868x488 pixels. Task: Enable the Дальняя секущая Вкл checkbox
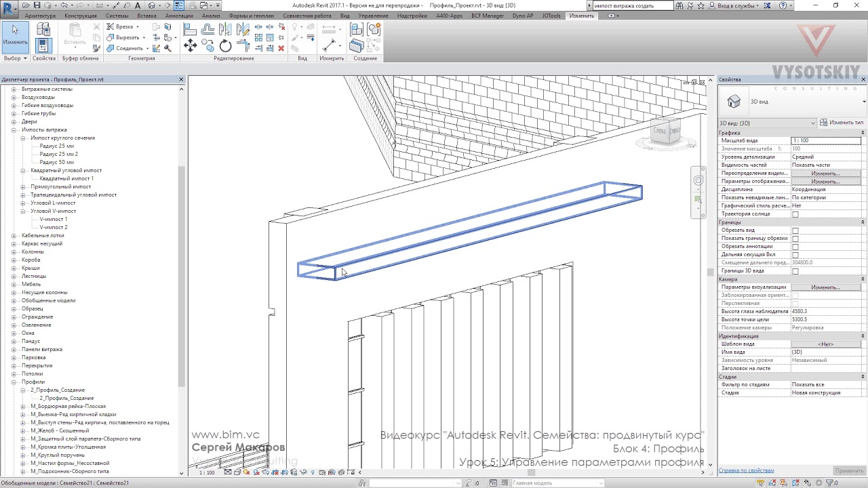(795, 255)
